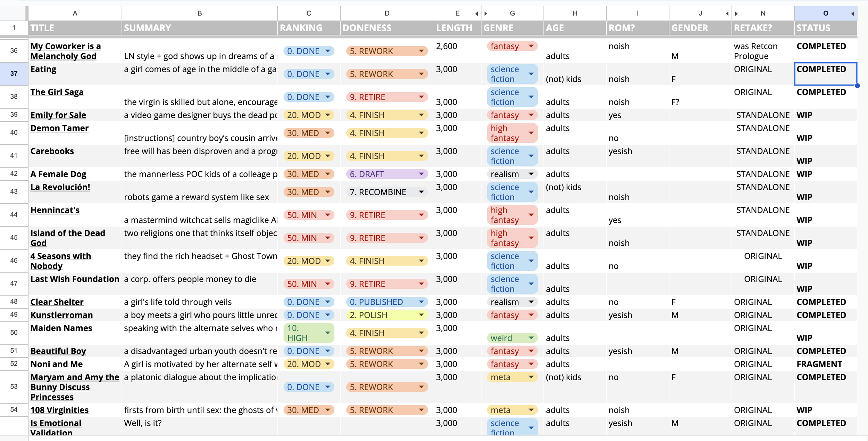Select column B header
This screenshot has height=441, width=868.
[x=200, y=13]
